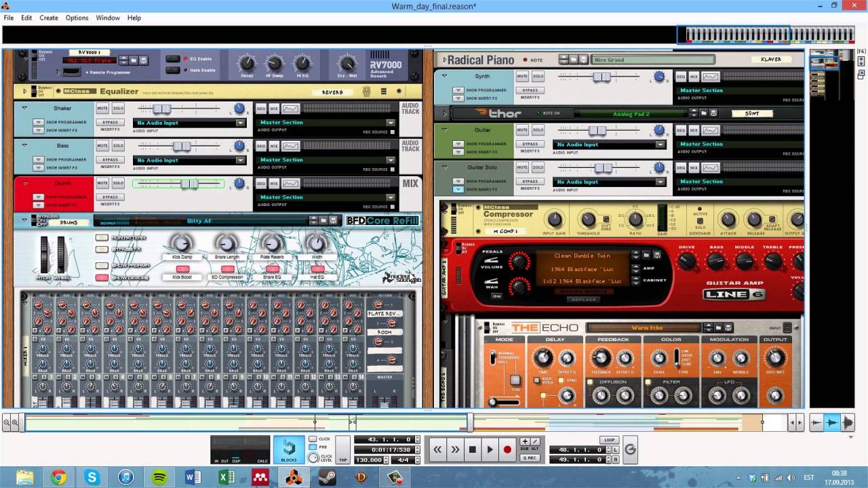
Task: Click the Synth channel level fader
Action: point(601,77)
